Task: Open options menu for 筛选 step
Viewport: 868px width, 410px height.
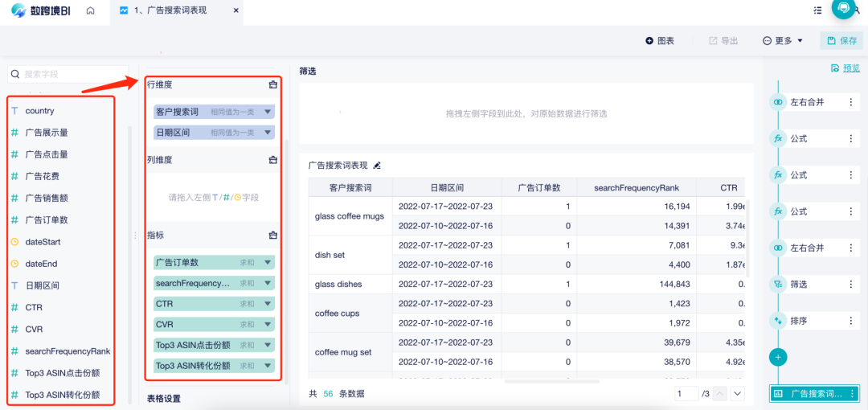Action: 851,285
